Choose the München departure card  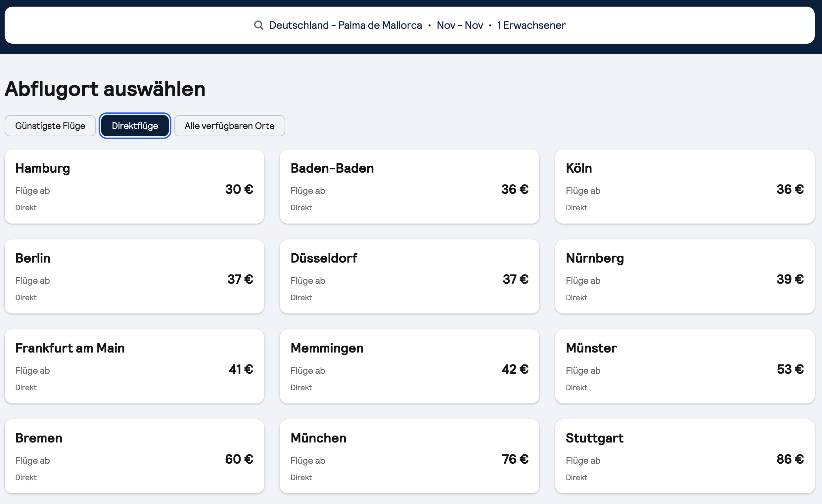click(409, 456)
